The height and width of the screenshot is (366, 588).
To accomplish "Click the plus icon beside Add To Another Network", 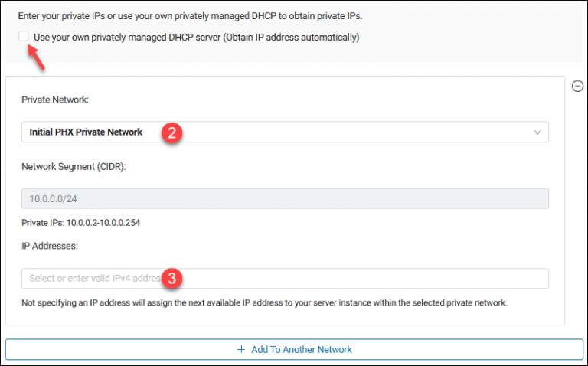I will pos(241,349).
